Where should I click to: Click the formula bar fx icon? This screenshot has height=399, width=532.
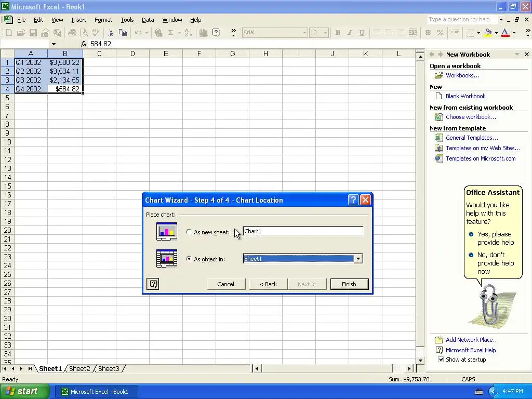click(84, 44)
